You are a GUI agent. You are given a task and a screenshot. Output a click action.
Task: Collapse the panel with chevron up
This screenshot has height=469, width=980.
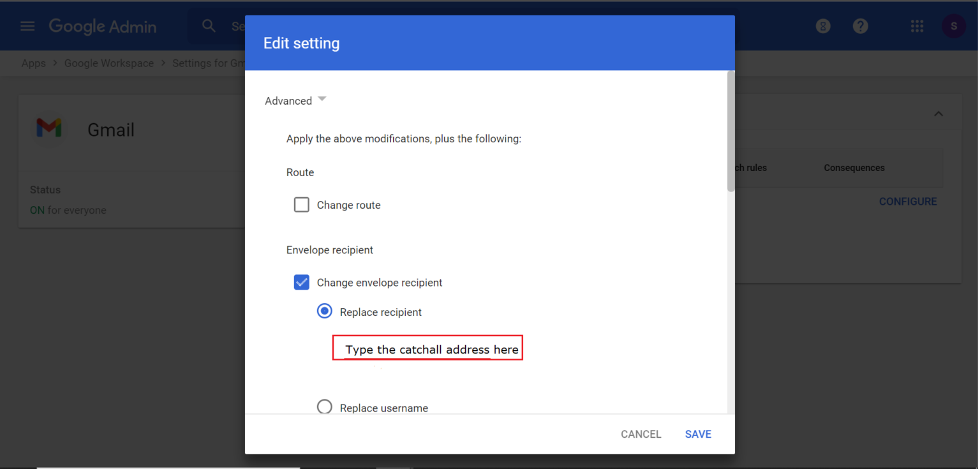939,114
